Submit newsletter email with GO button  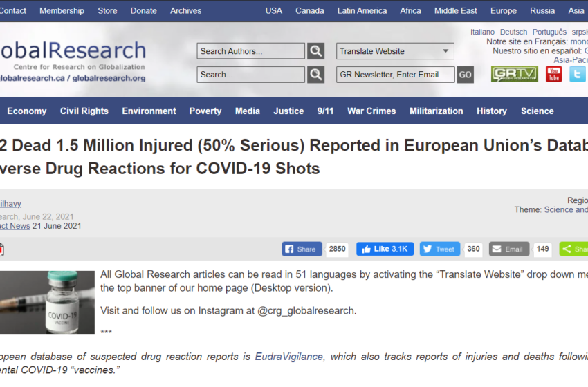click(465, 75)
